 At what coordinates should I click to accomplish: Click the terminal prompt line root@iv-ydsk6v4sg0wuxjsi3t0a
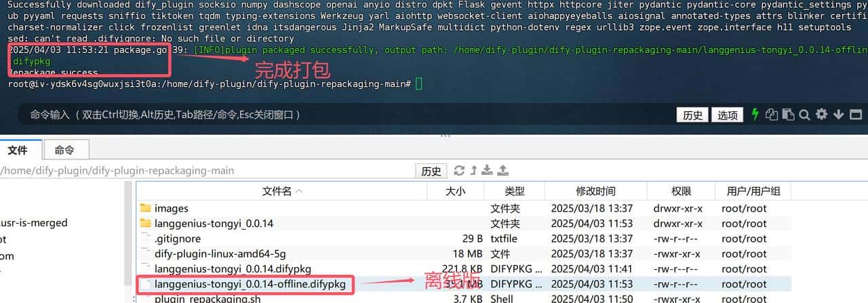[x=210, y=83]
